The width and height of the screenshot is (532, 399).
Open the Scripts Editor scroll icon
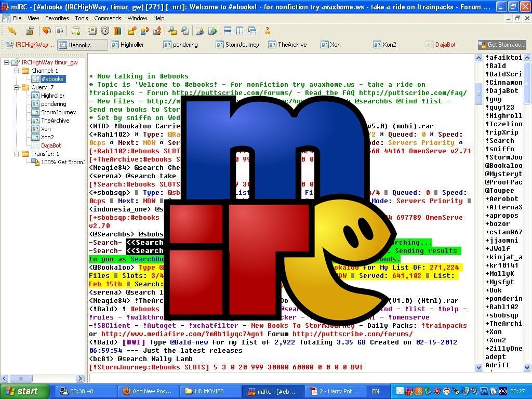76,31
